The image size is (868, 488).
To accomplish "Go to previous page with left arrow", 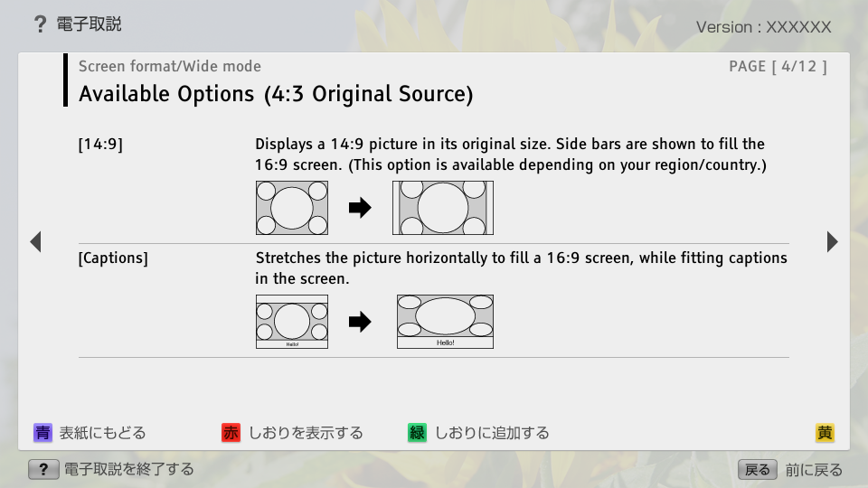I will click(x=35, y=241).
